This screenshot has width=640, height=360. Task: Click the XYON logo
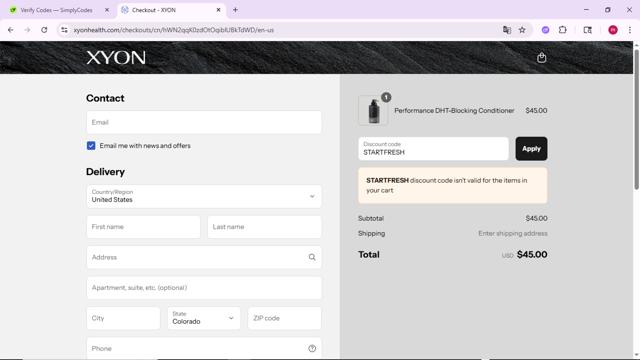point(116,58)
